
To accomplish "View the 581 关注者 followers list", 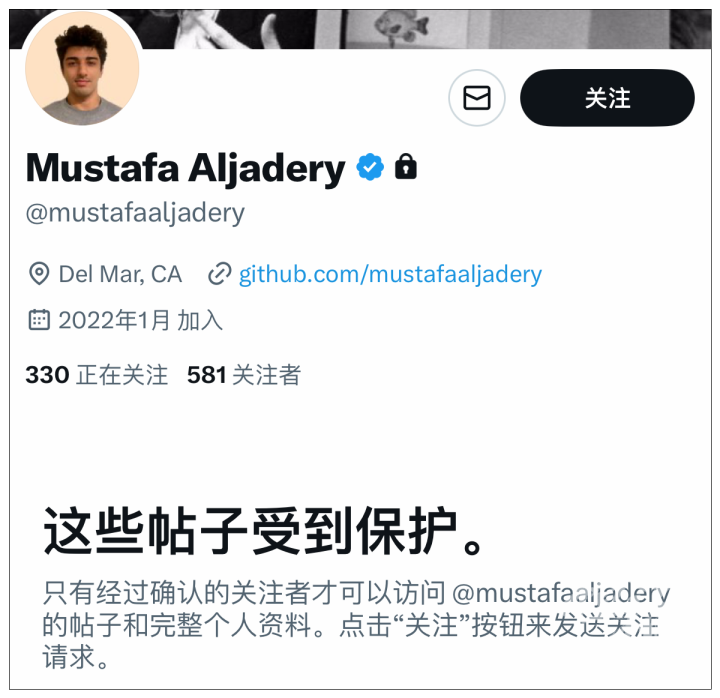I will [244, 375].
